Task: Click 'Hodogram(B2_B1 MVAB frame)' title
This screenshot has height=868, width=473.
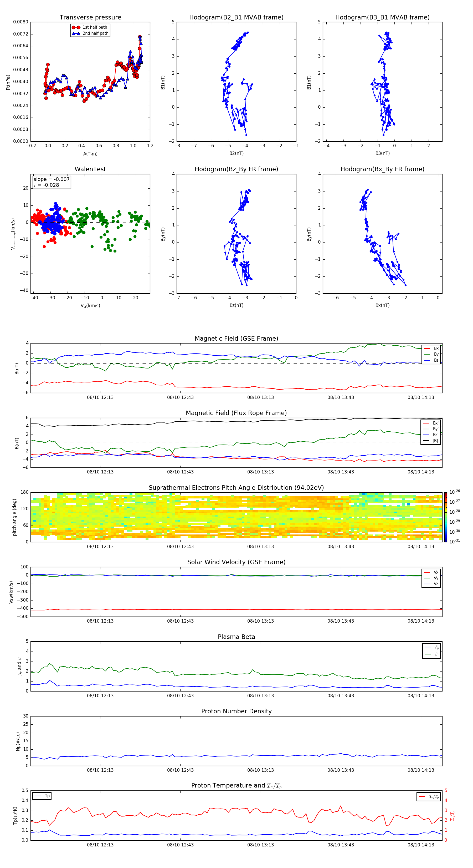Action: pyautogui.click(x=236, y=18)
